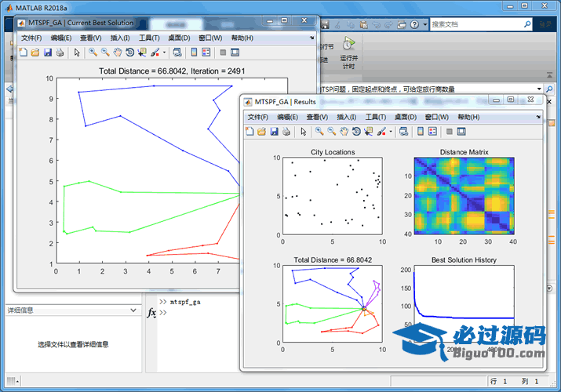Click the Distance Matrix heatmap plot

(464, 195)
